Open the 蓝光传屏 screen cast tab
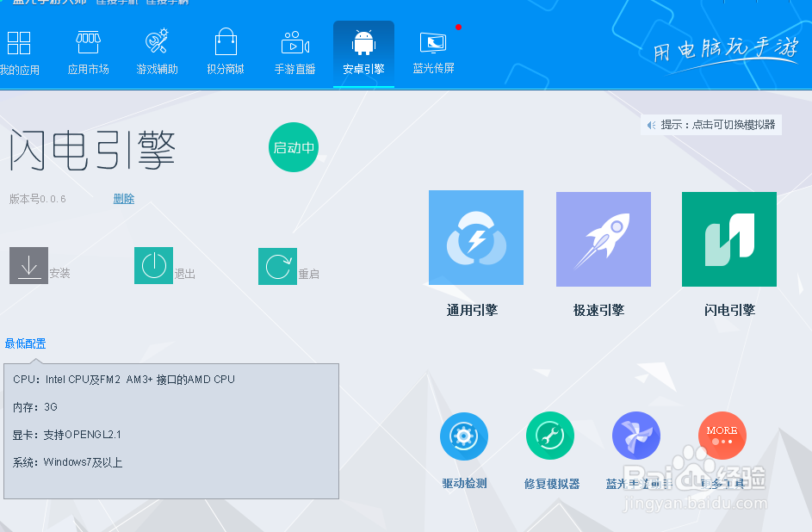This screenshot has height=532, width=812. 434,53
